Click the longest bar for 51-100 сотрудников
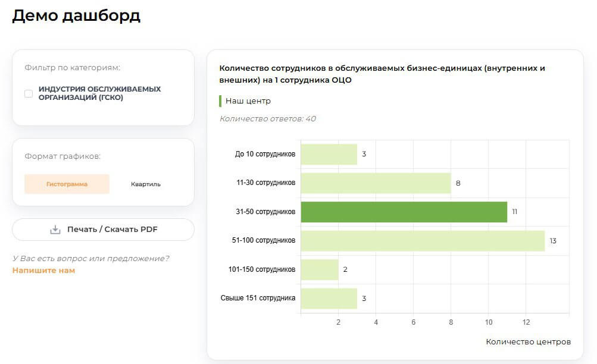Image resolution: width=597 pixels, height=364 pixels. (x=423, y=240)
